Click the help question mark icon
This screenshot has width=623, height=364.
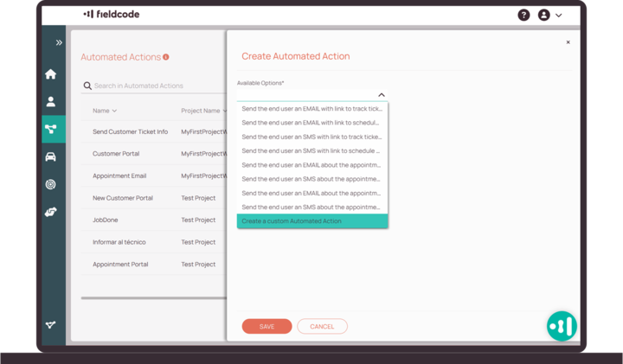523,15
